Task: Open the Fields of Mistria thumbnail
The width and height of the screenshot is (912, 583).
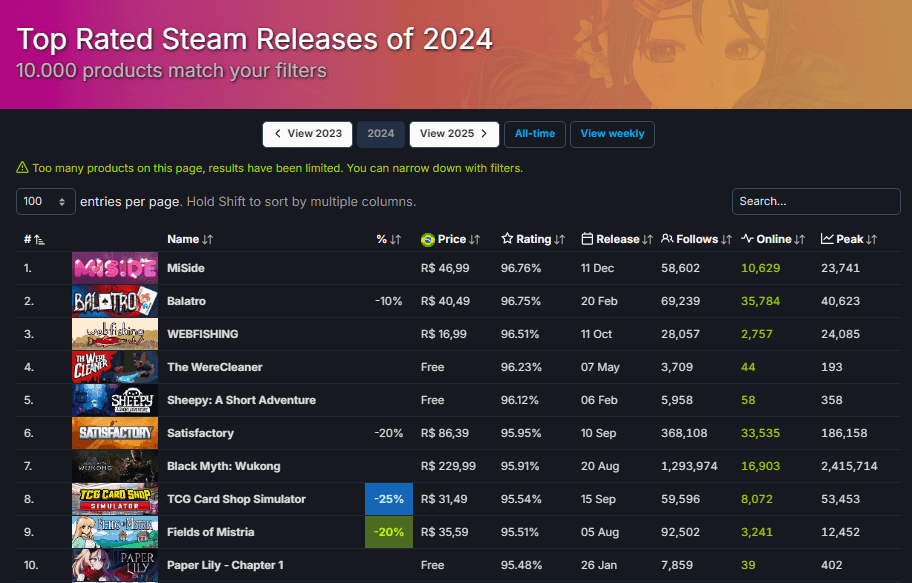Action: click(115, 532)
